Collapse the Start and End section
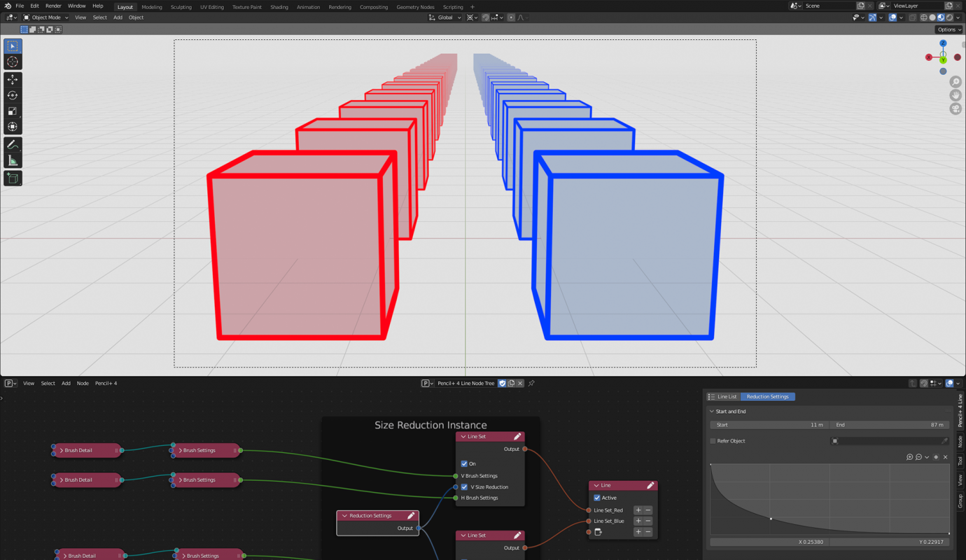 (x=712, y=411)
